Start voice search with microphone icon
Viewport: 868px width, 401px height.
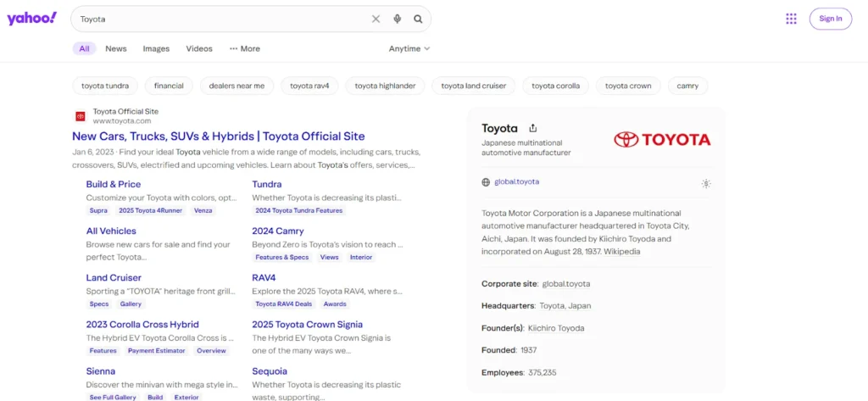(x=398, y=19)
